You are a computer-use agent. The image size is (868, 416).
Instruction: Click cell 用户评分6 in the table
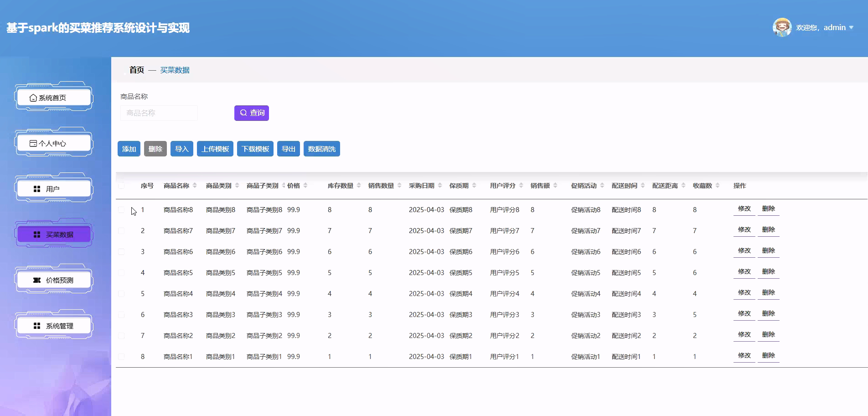pos(505,252)
